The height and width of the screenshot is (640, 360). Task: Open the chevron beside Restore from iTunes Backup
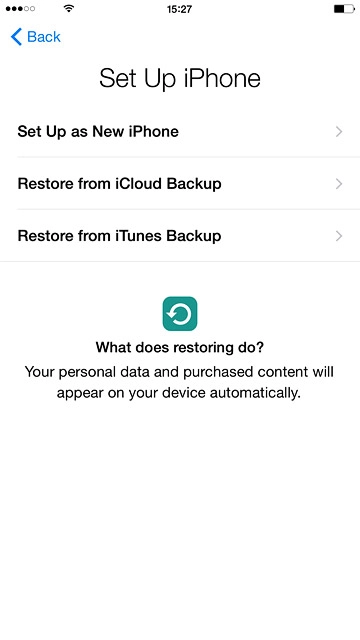tap(339, 236)
